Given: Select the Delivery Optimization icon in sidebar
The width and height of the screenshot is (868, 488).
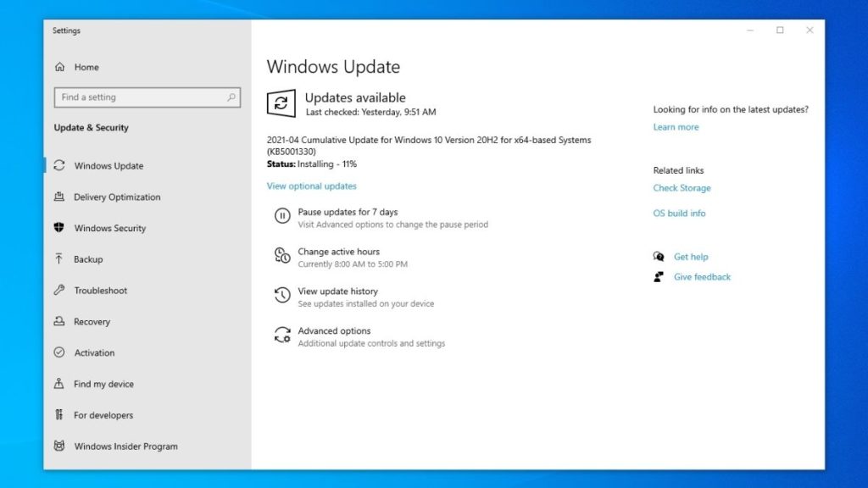Looking at the screenshot, I should pos(58,197).
